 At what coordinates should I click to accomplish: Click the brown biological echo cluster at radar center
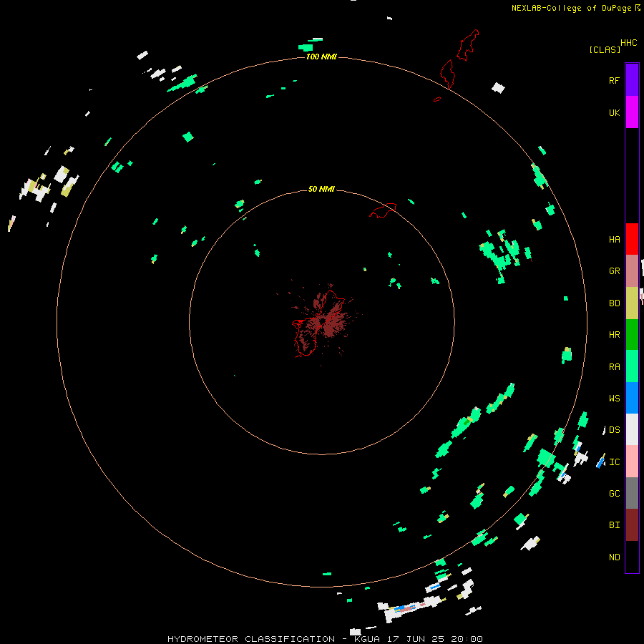click(323, 321)
